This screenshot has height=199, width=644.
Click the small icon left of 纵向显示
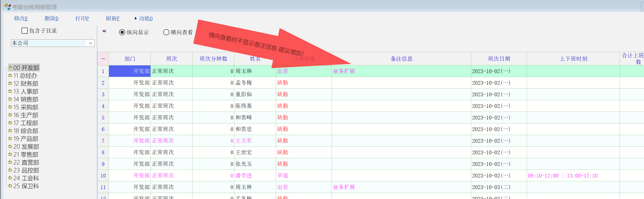pos(104,31)
